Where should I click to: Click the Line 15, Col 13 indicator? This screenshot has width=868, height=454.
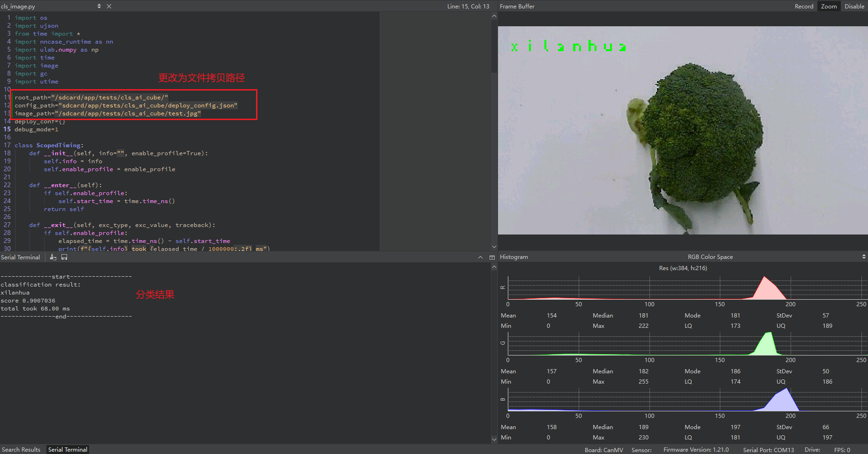468,6
